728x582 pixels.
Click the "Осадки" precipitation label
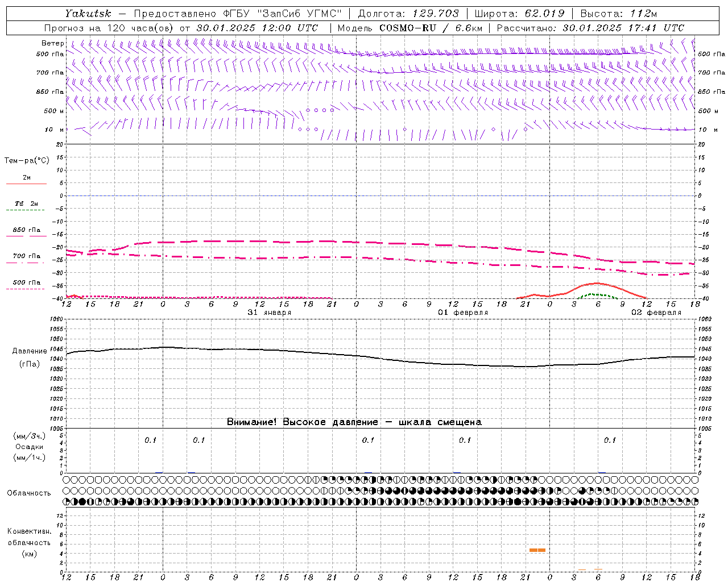click(x=29, y=447)
